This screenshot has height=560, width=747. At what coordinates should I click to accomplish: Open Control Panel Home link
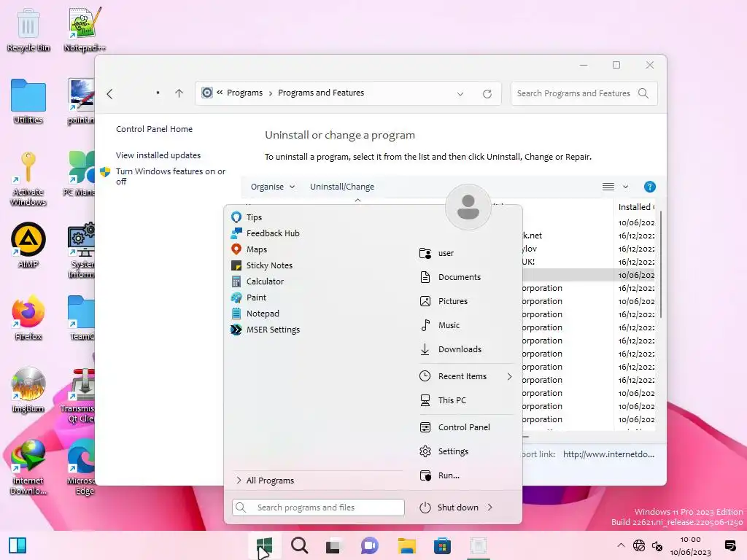[x=155, y=129]
